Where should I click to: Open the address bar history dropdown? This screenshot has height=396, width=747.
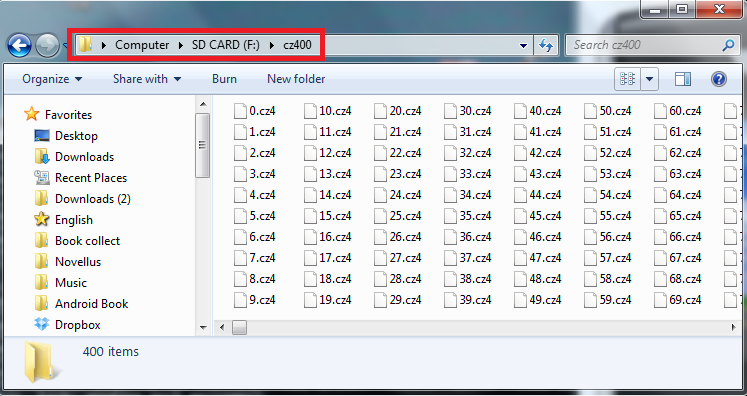[523, 46]
